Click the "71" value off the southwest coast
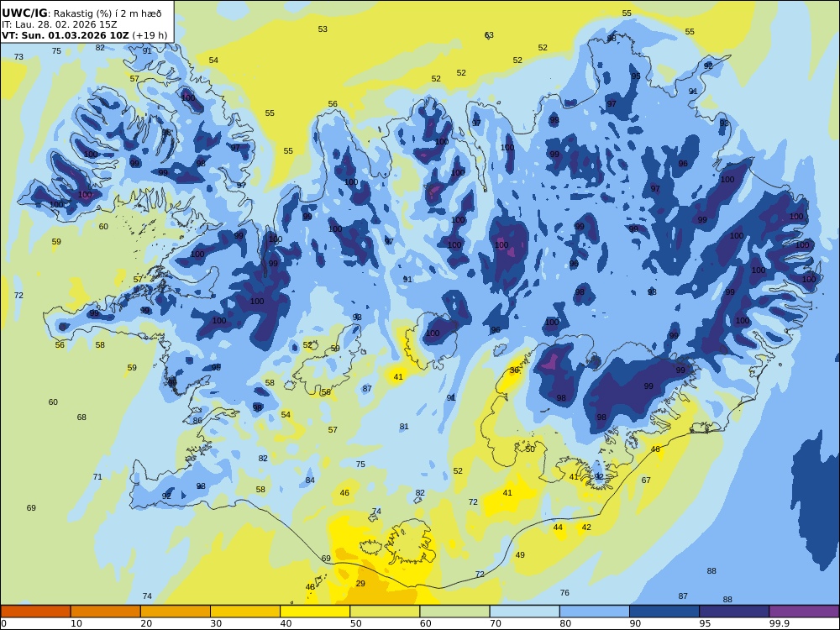Viewport: 840px width, 630px height. (97, 476)
